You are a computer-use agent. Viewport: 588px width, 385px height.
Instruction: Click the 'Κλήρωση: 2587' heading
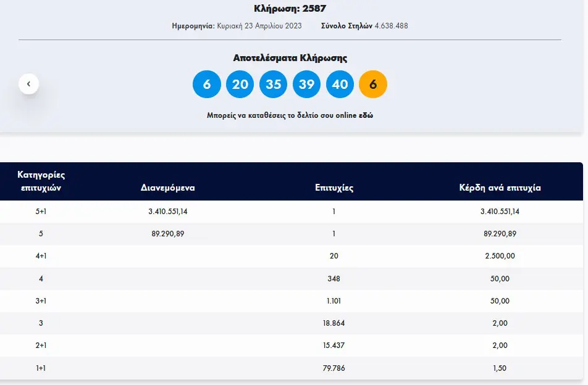click(290, 8)
